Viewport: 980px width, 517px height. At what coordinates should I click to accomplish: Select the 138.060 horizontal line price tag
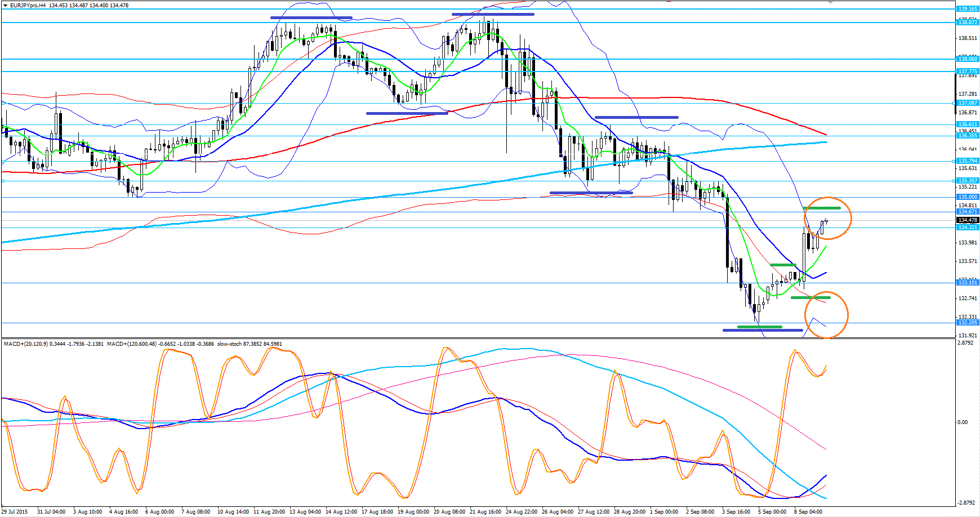point(968,59)
